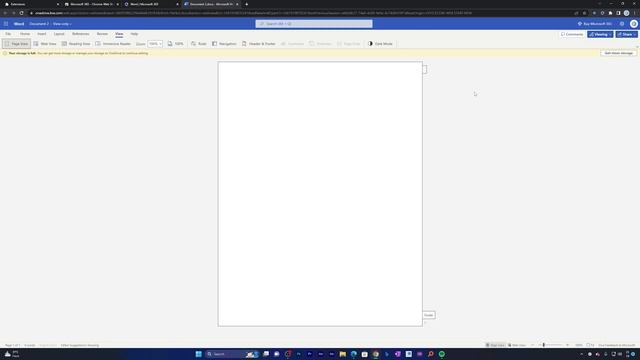This screenshot has height=360, width=640.
Task: Click the Word logo in the header
Action: click(19, 24)
